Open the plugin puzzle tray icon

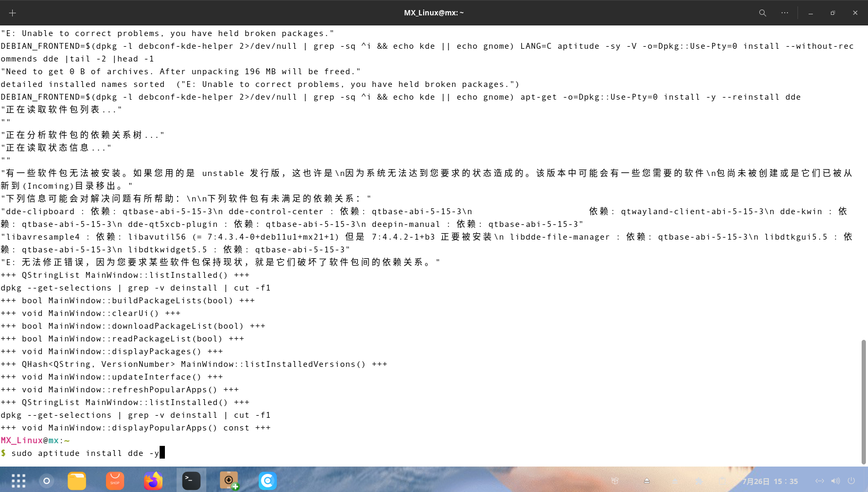[x=699, y=481]
